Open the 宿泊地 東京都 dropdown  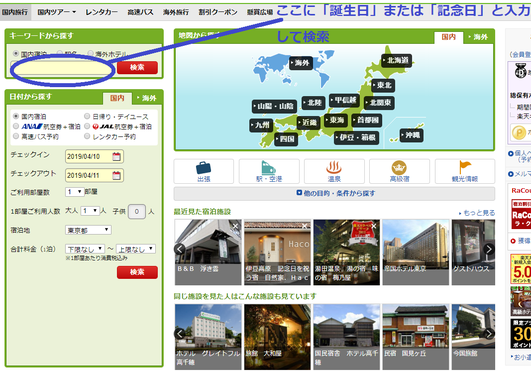88,230
